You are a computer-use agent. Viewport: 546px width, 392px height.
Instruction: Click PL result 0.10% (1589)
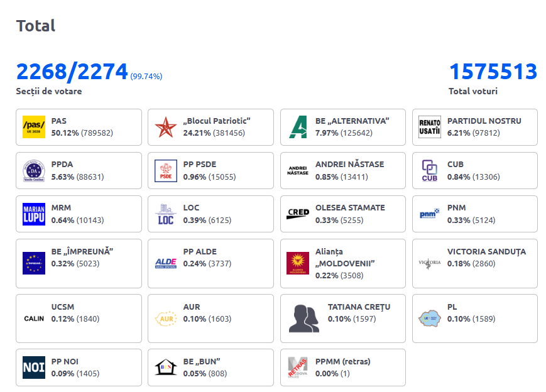point(471,319)
